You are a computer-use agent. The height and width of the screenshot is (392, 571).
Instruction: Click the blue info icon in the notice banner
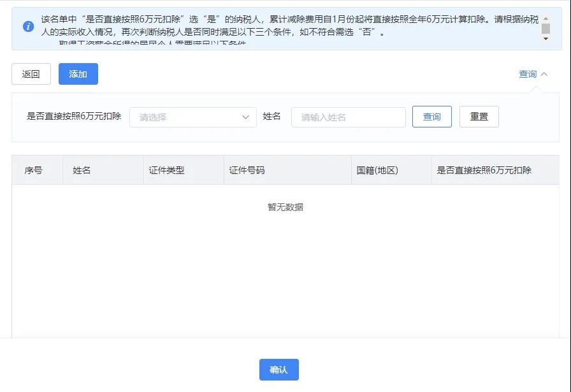point(27,27)
